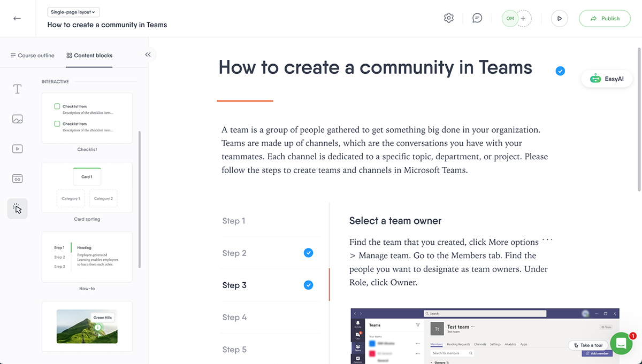This screenshot has height=364, width=642.
Task: Open the support chat widget
Action: point(621,344)
